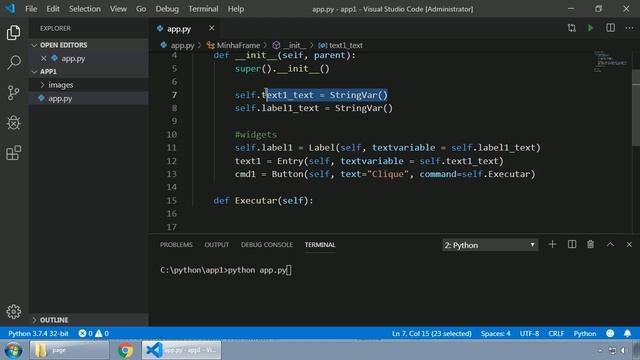Open the terminal selector dropdown '2: Python'
Image resolution: width=640 pixels, height=360 pixels.
coord(490,245)
